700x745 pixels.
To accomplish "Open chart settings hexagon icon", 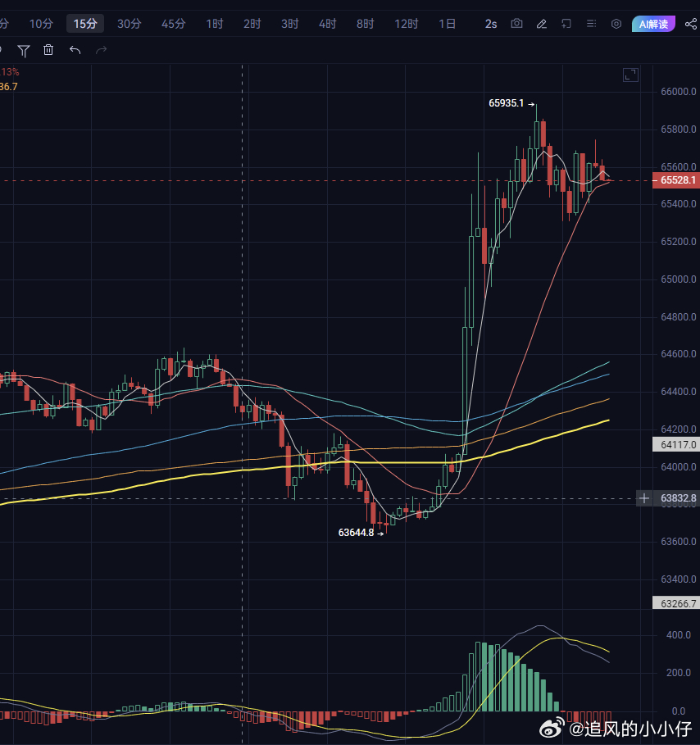I will tap(616, 24).
